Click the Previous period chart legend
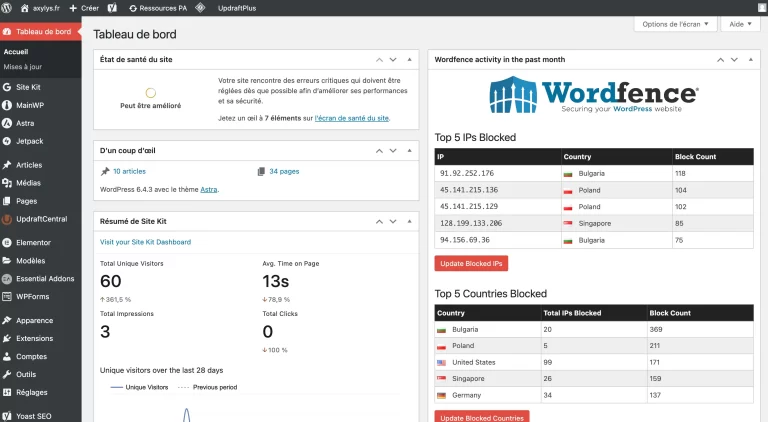This screenshot has height=422, width=768. pos(208,387)
